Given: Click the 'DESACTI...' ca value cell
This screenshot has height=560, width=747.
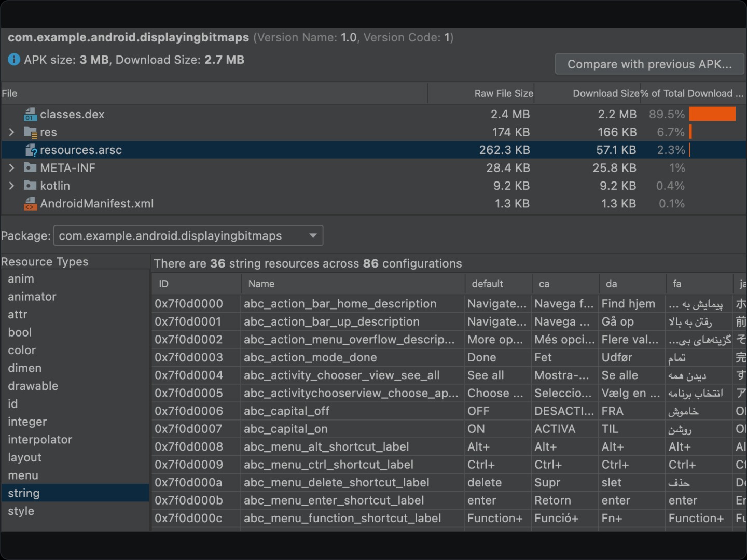Looking at the screenshot, I should point(565,411).
